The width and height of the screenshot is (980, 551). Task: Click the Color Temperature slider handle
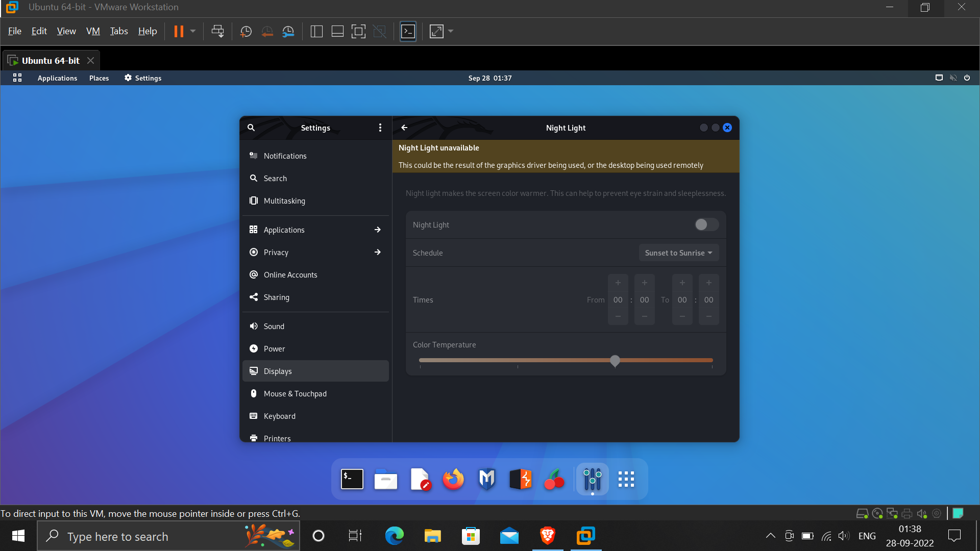(x=615, y=360)
